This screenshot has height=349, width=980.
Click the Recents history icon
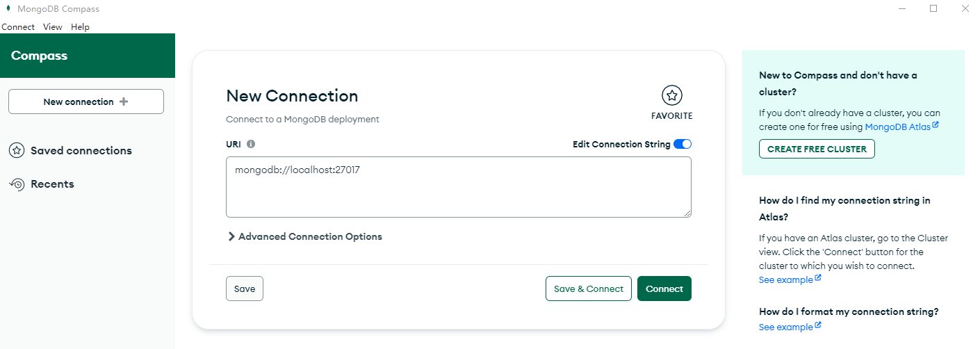pyautogui.click(x=17, y=184)
